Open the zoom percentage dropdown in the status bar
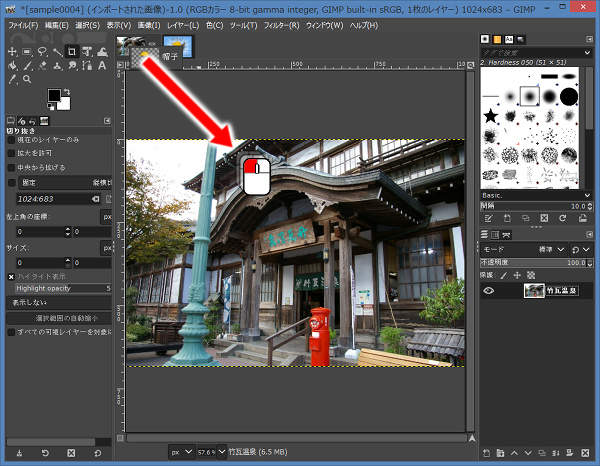The width and height of the screenshot is (600, 466). (212, 452)
